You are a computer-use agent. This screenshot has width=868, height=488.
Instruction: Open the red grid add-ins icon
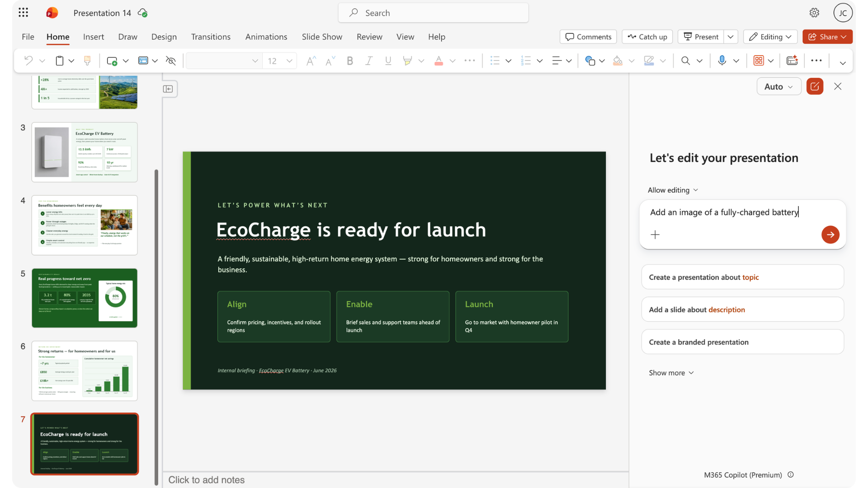point(759,61)
